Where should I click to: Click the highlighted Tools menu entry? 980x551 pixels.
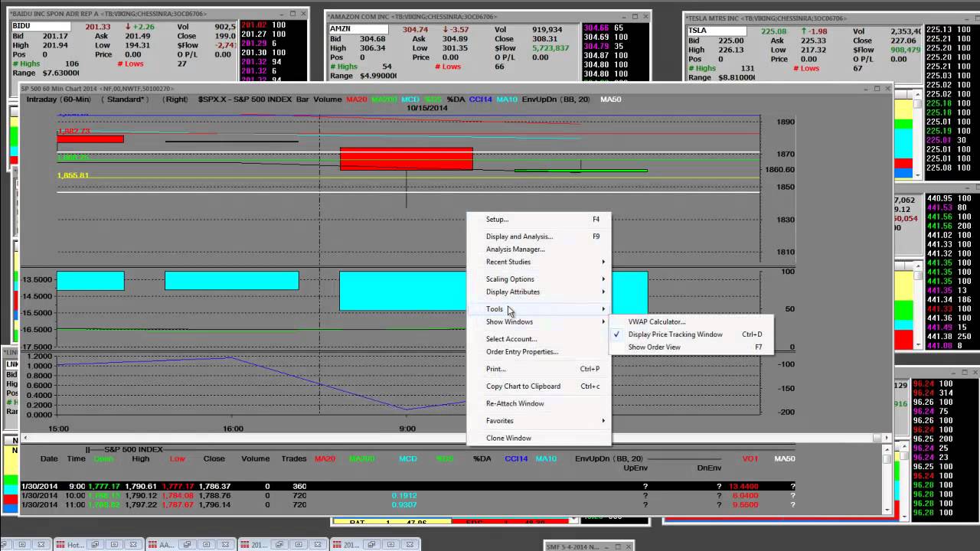click(x=539, y=309)
